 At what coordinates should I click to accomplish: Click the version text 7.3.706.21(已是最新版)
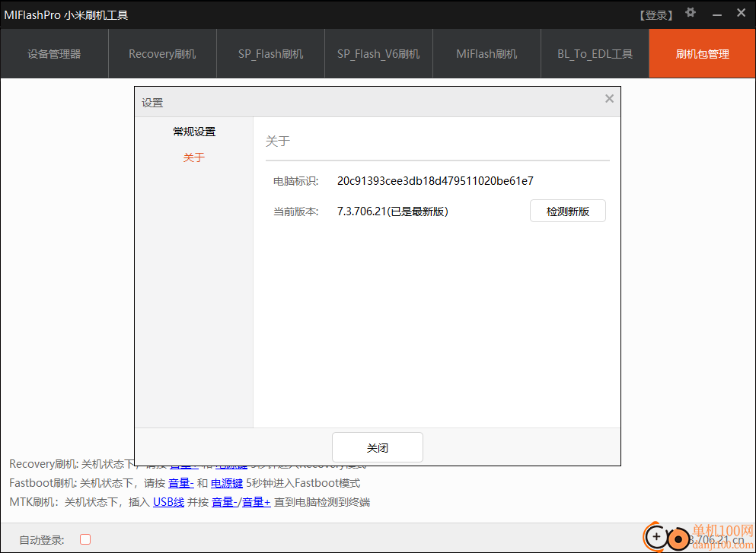click(x=393, y=211)
